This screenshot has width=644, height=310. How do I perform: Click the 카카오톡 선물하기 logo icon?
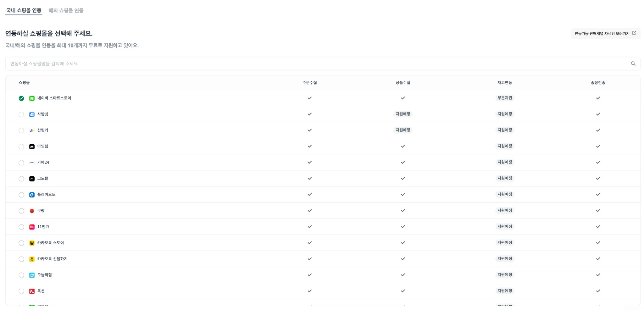pyautogui.click(x=32, y=259)
